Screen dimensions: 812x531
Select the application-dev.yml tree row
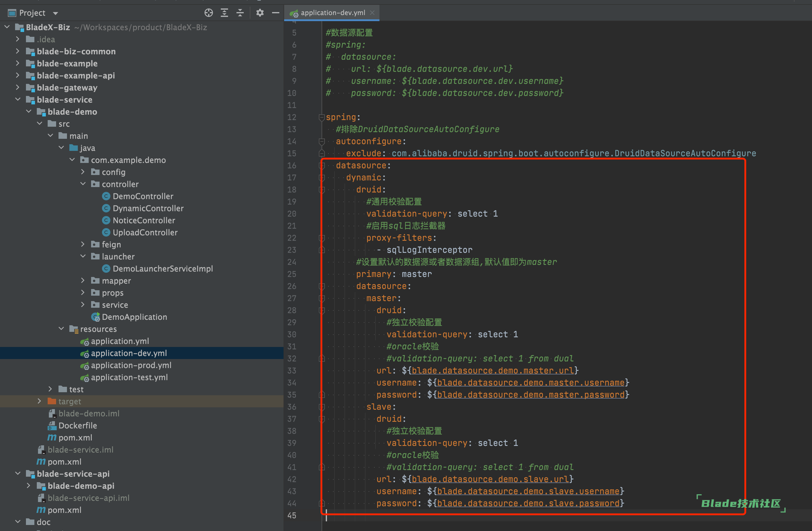[x=141, y=353]
